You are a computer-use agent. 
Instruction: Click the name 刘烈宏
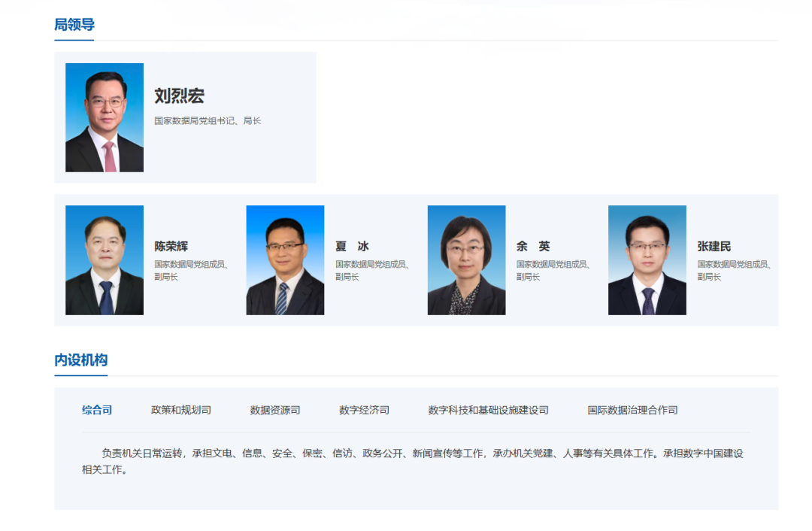tap(179, 96)
